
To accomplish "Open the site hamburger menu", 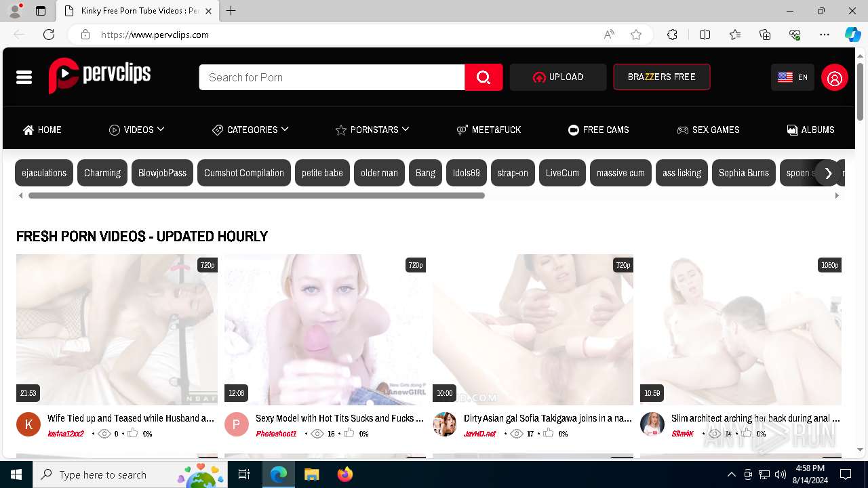I will point(24,77).
